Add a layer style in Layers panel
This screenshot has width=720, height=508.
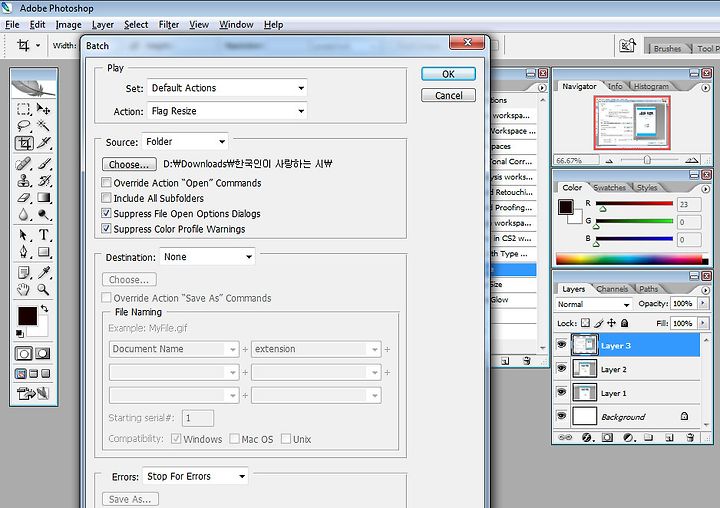[x=587, y=437]
